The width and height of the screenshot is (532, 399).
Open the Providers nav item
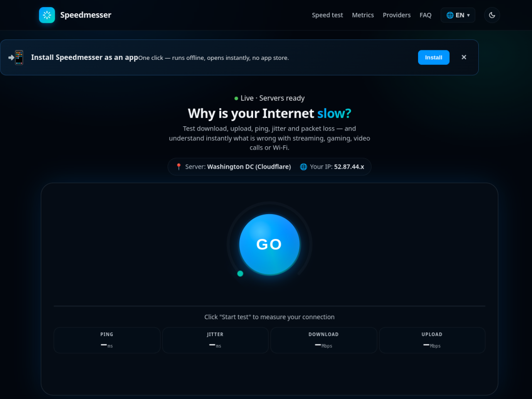click(397, 15)
